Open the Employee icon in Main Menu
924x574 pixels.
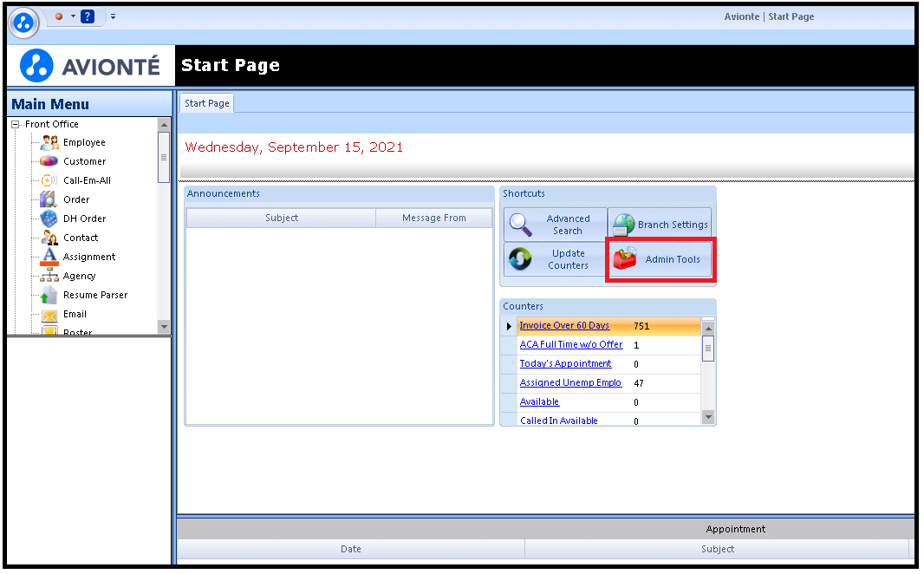[49, 142]
